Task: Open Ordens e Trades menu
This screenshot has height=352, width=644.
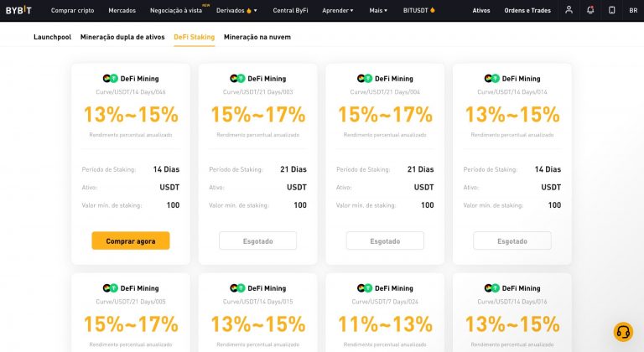Action: click(527, 11)
